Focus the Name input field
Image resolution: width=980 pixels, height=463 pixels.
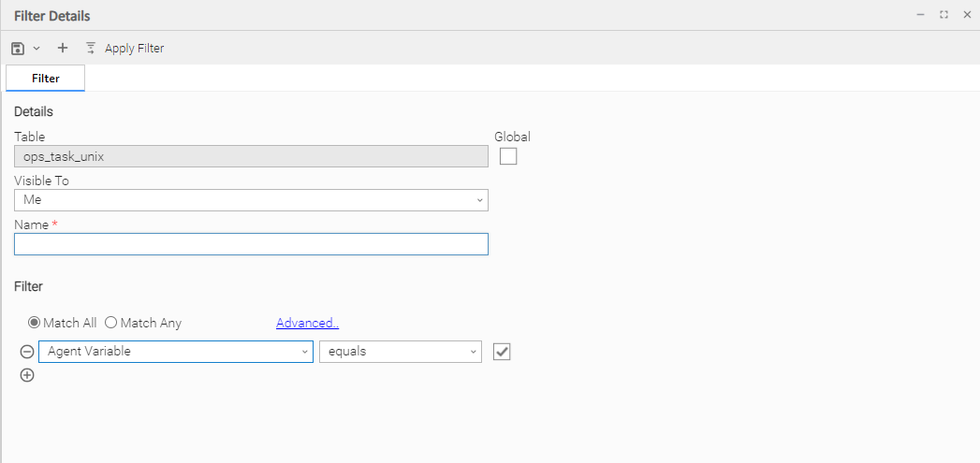(x=251, y=244)
